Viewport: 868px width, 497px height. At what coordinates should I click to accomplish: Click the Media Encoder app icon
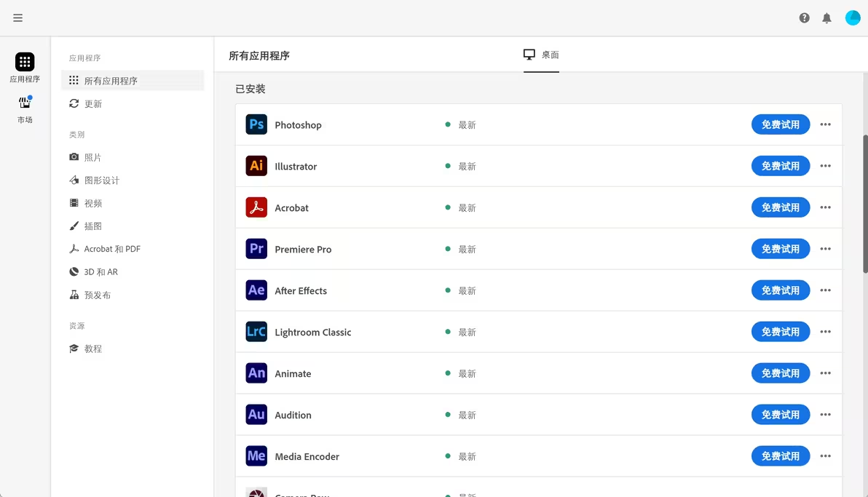(x=256, y=456)
